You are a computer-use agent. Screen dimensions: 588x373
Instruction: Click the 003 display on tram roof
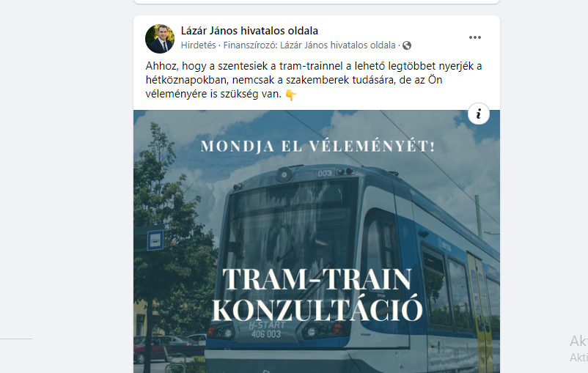(x=325, y=173)
